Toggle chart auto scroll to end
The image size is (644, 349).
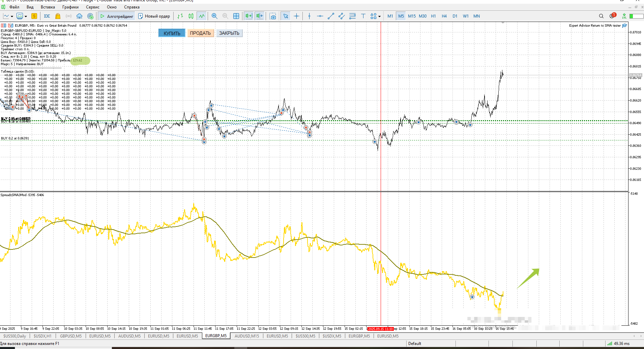(x=249, y=16)
